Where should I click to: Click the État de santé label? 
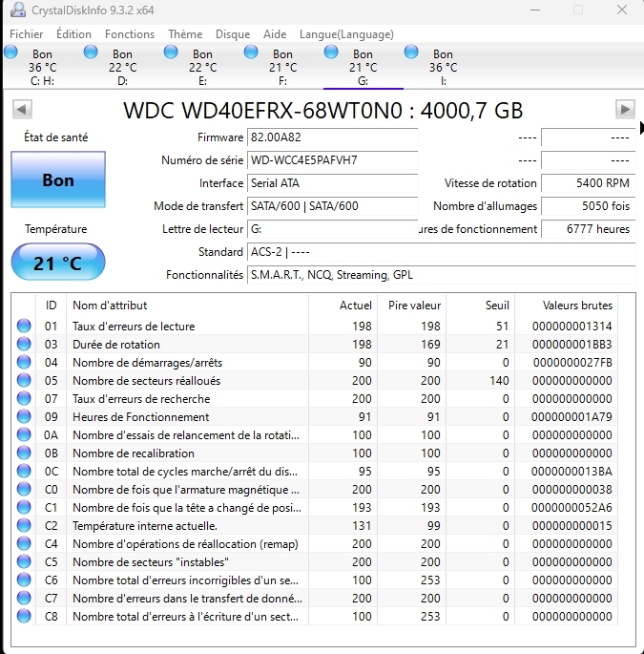point(56,137)
